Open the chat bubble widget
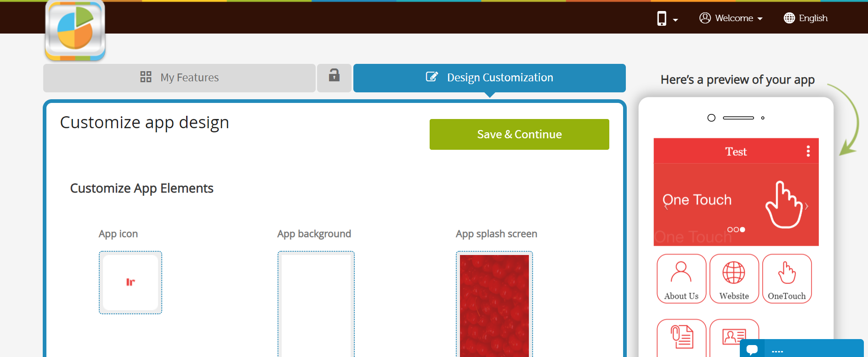 (752, 349)
